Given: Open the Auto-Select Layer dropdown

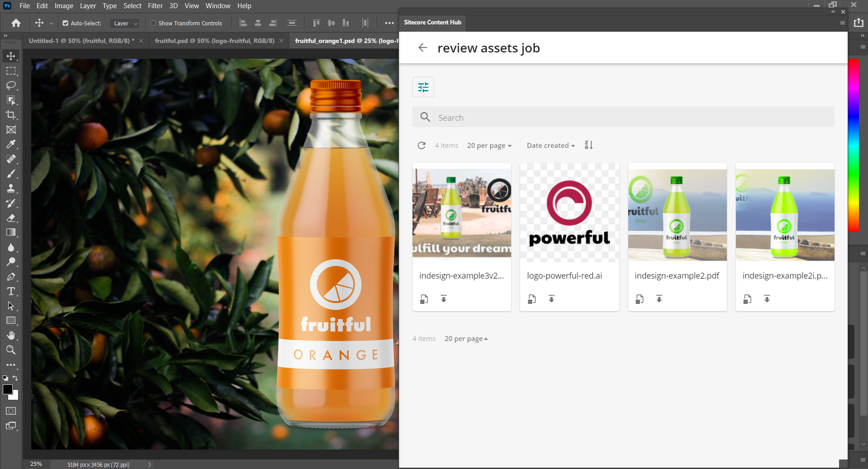Looking at the screenshot, I should (125, 23).
